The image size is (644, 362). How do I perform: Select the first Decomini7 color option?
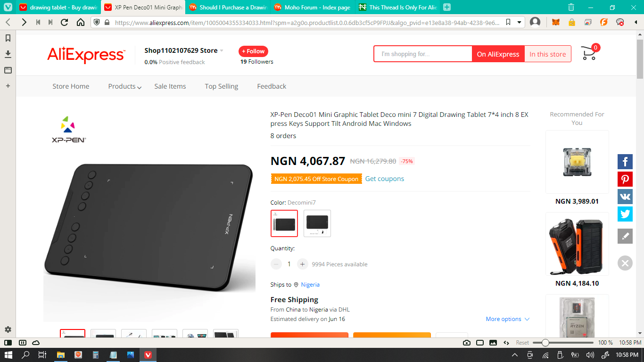point(284,223)
